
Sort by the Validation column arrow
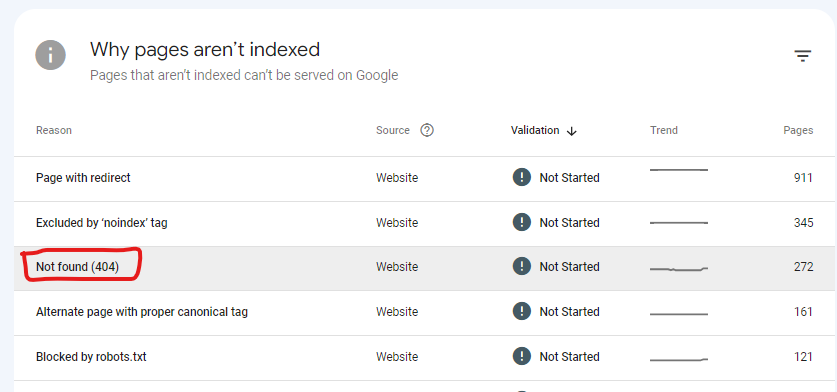coord(572,131)
